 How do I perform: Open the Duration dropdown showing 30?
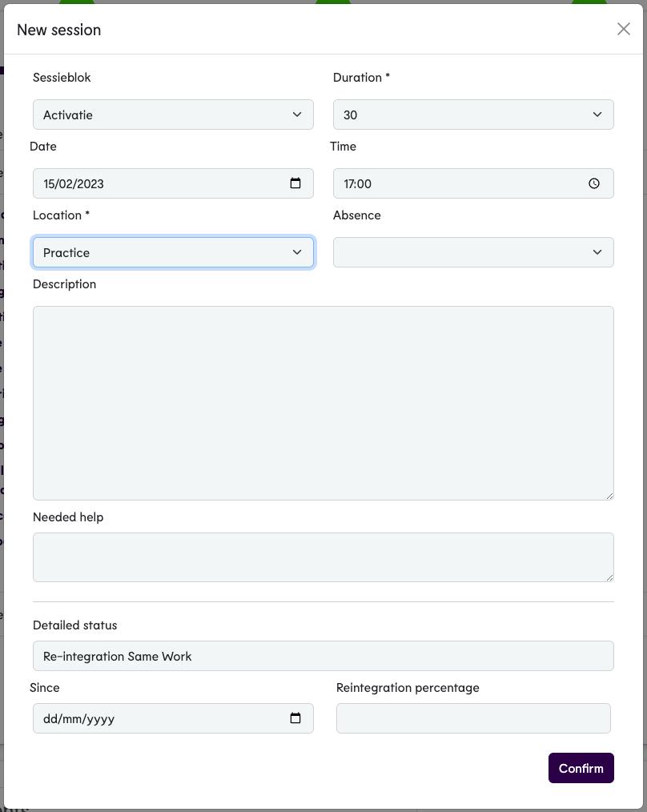(x=460, y=115)
